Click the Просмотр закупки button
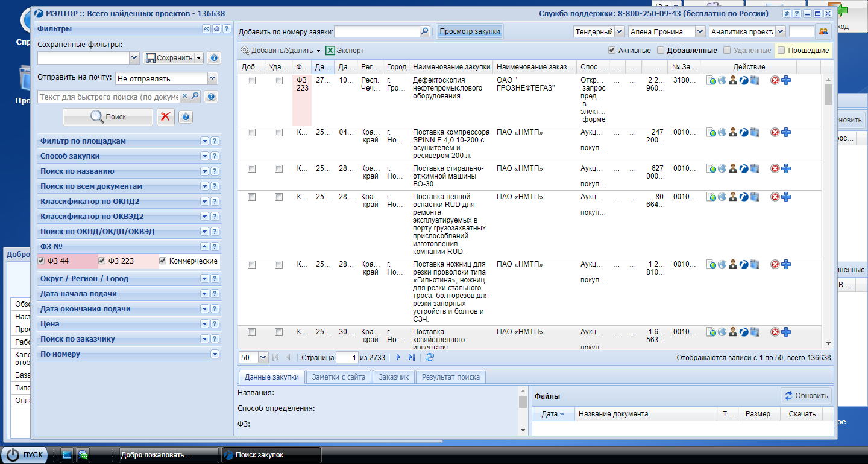This screenshot has height=464, width=868. [x=470, y=31]
